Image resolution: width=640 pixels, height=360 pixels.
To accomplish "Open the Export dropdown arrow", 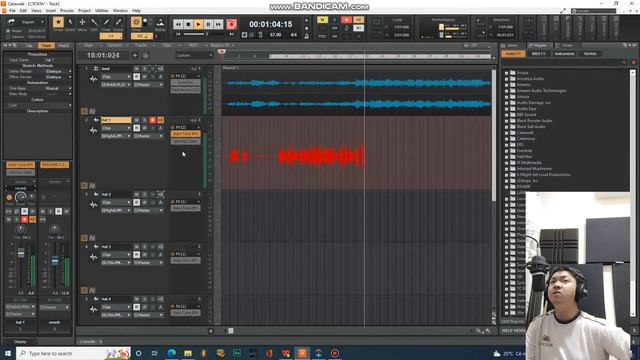I will [x=42, y=22].
